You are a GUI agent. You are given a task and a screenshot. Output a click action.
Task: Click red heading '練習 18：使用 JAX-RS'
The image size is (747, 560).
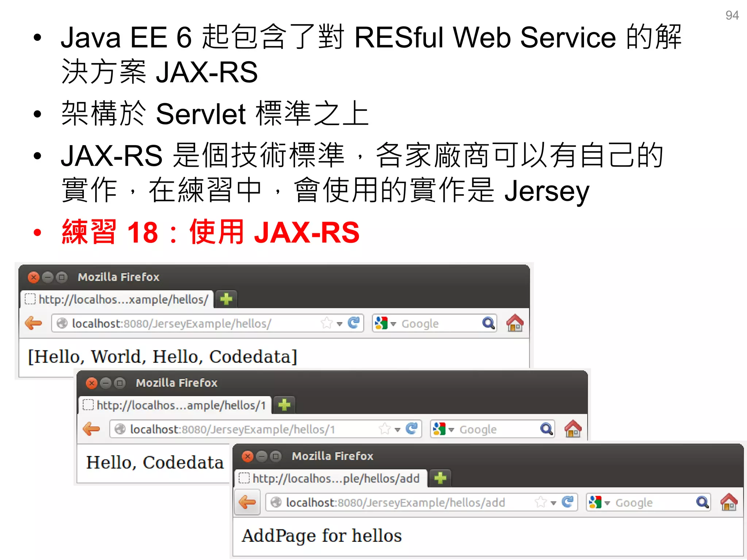210,232
